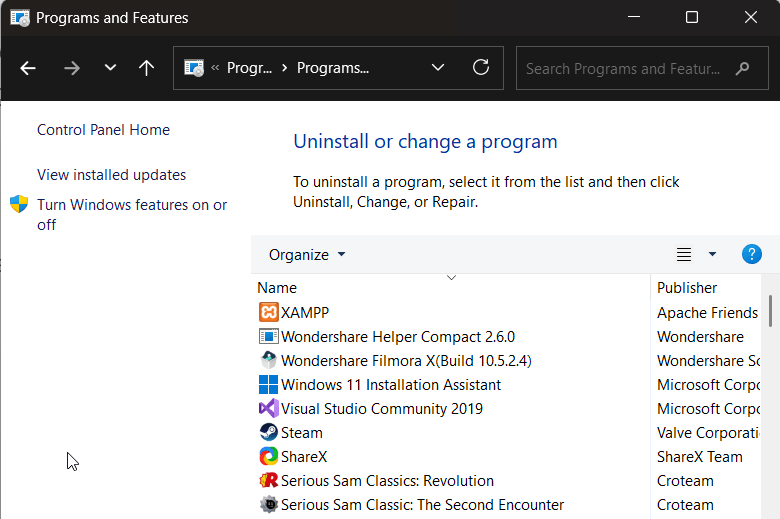Open the Organize dropdown menu
The image size is (780, 519).
coord(307,254)
